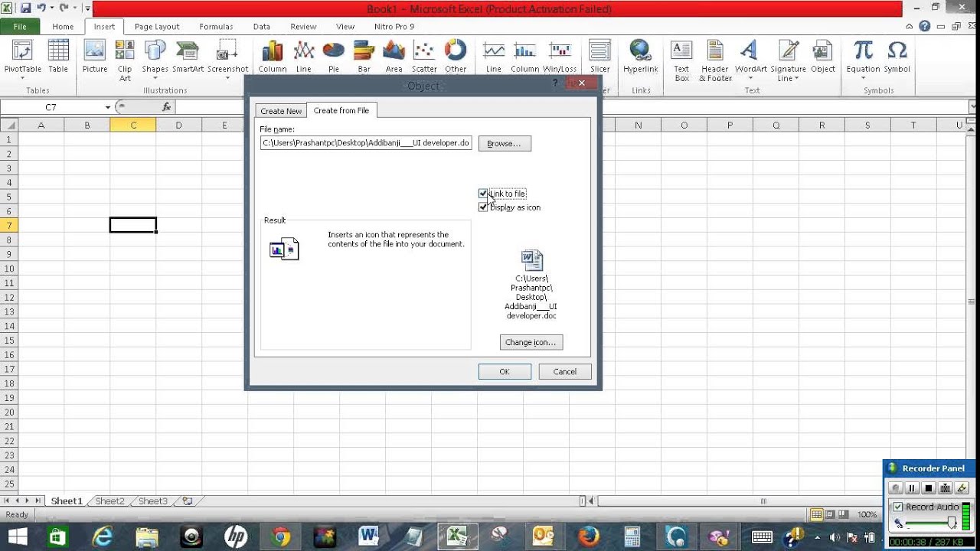Screen dimensions: 980x551
Task: Open the Nitro Pro 9 tab
Action: click(394, 26)
